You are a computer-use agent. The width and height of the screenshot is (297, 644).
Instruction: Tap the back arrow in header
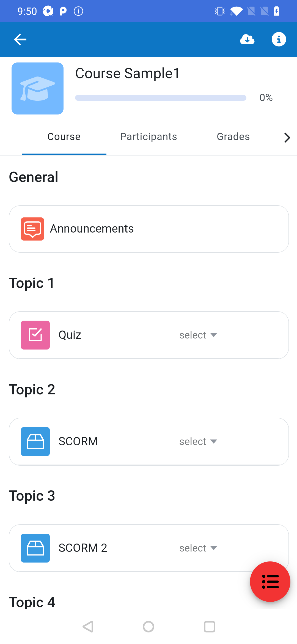(x=20, y=39)
